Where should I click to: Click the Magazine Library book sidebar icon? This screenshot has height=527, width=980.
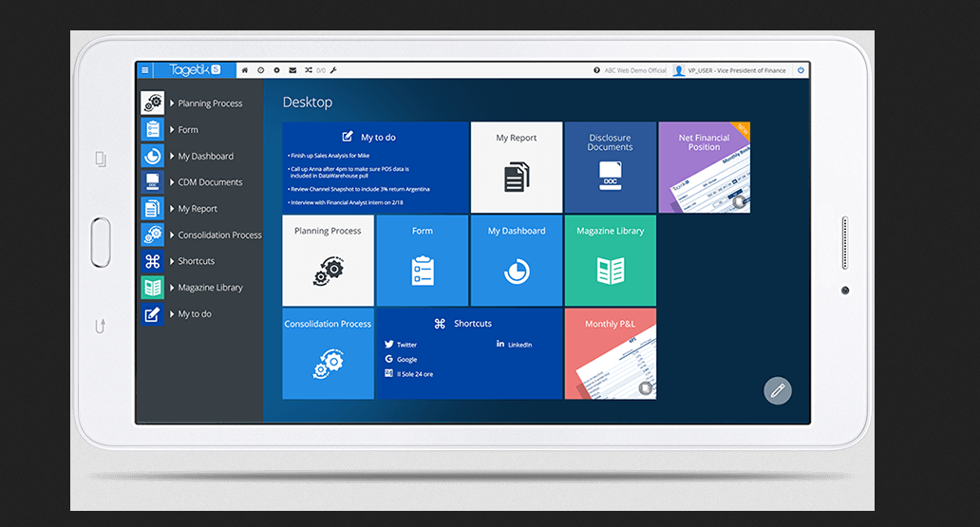click(152, 288)
